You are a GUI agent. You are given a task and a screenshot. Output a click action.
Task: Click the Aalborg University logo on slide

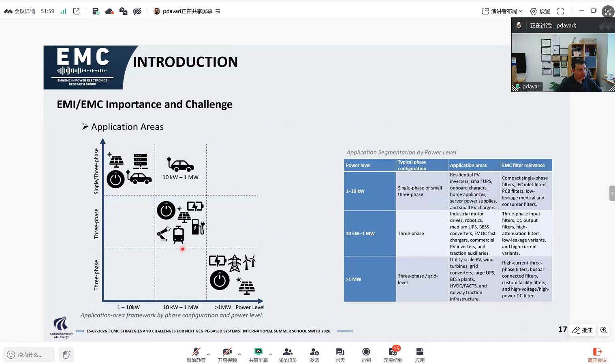point(61,327)
